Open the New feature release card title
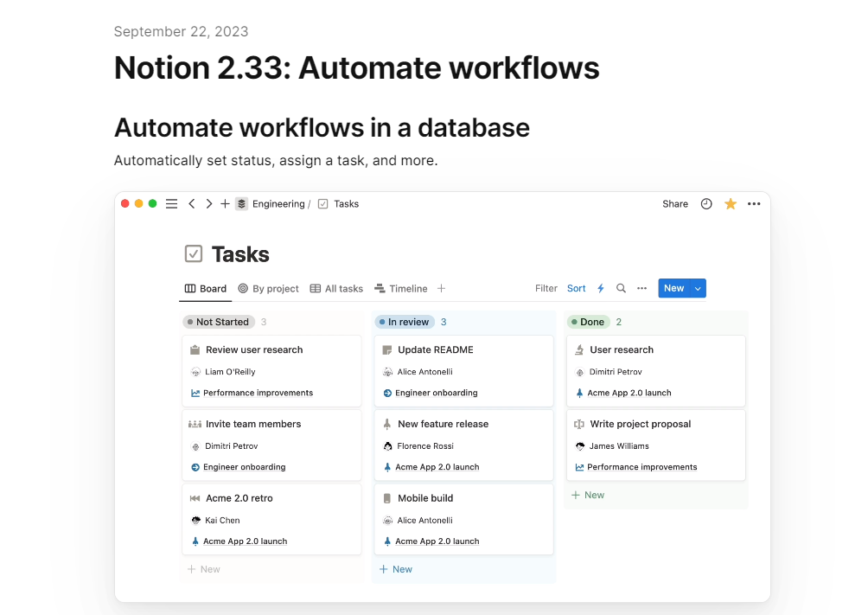The image size is (868, 615). [x=443, y=424]
